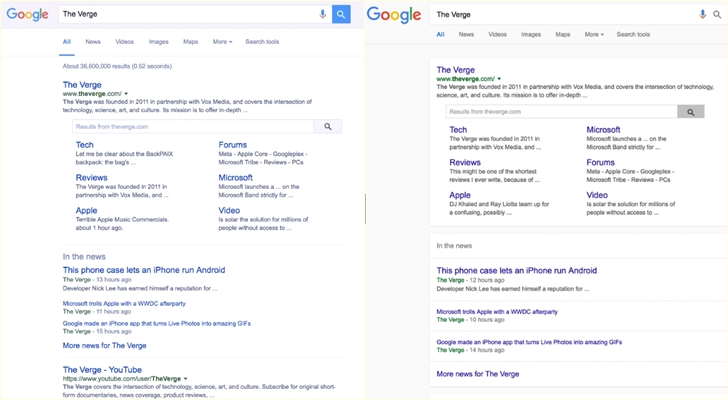Open The Verge result title, left page

[x=82, y=85]
